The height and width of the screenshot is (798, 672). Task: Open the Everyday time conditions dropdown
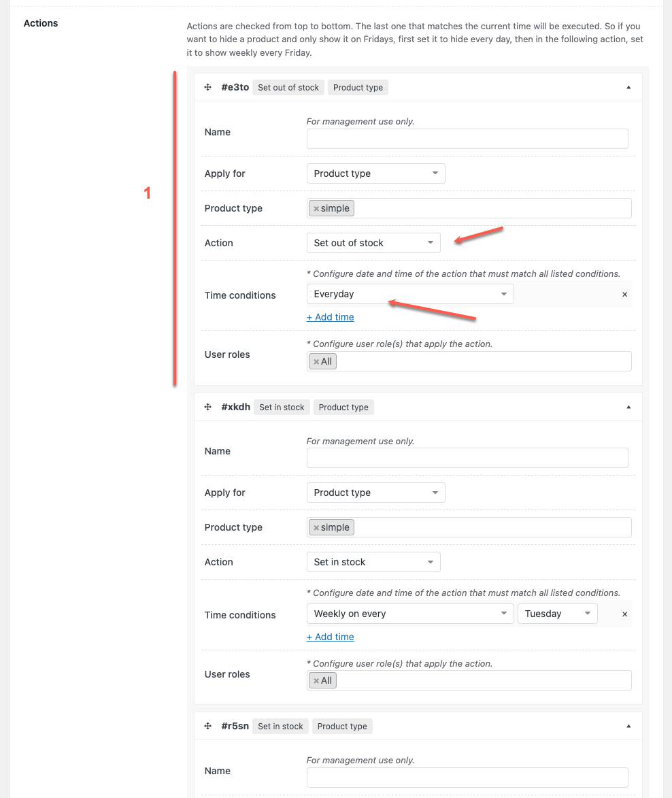tap(409, 294)
